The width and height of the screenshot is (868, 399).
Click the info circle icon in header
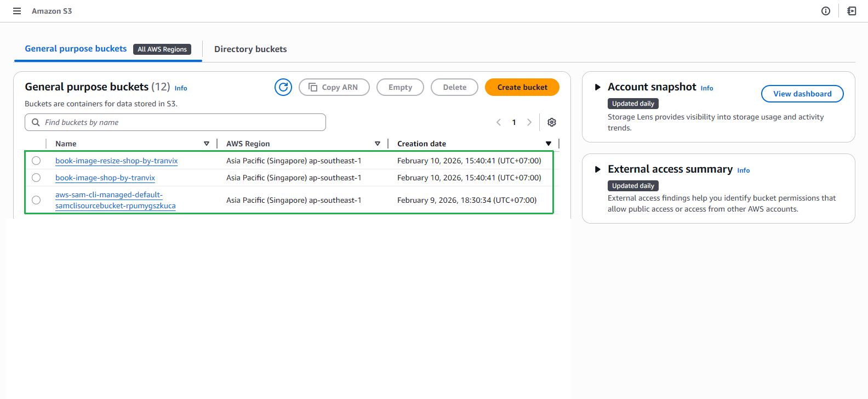pyautogui.click(x=826, y=11)
